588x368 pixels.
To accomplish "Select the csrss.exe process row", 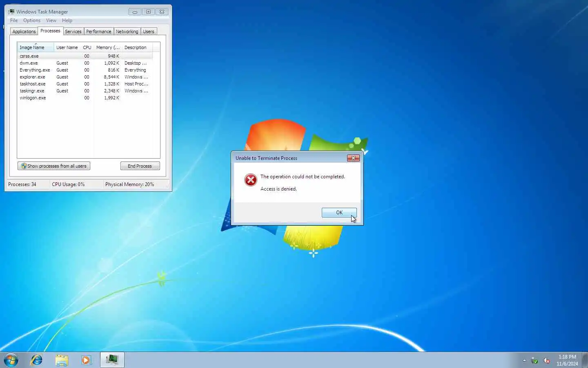I will coord(85,56).
